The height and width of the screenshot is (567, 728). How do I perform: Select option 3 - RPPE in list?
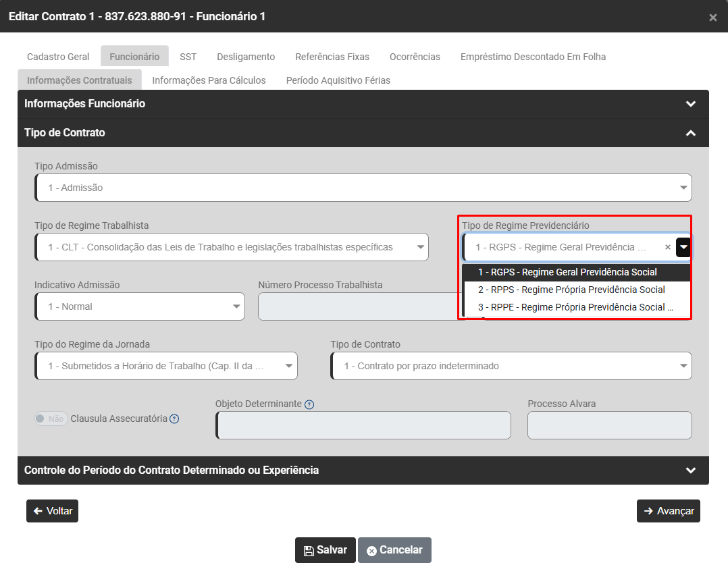tap(575, 307)
